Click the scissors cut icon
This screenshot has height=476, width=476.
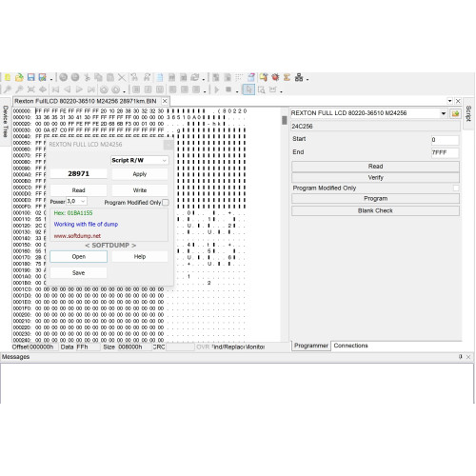pyautogui.click(x=87, y=77)
